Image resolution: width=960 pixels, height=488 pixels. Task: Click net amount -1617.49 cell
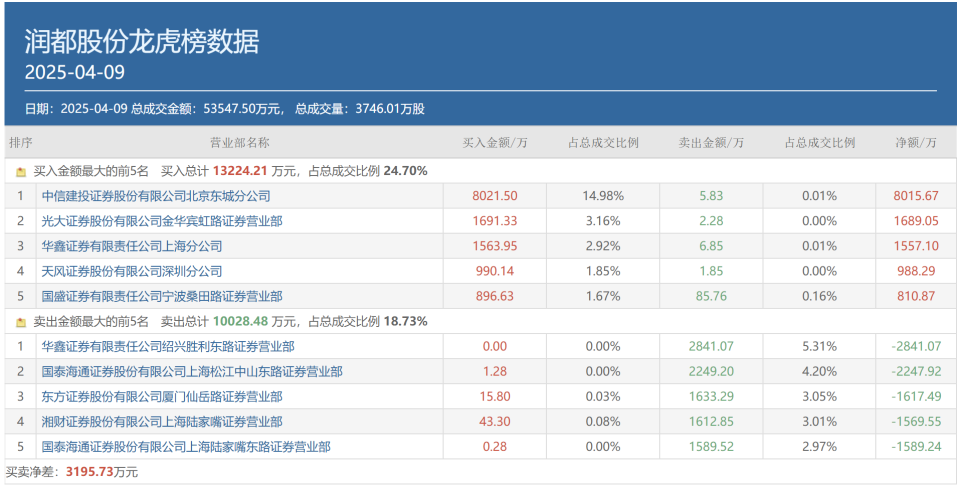point(916,397)
